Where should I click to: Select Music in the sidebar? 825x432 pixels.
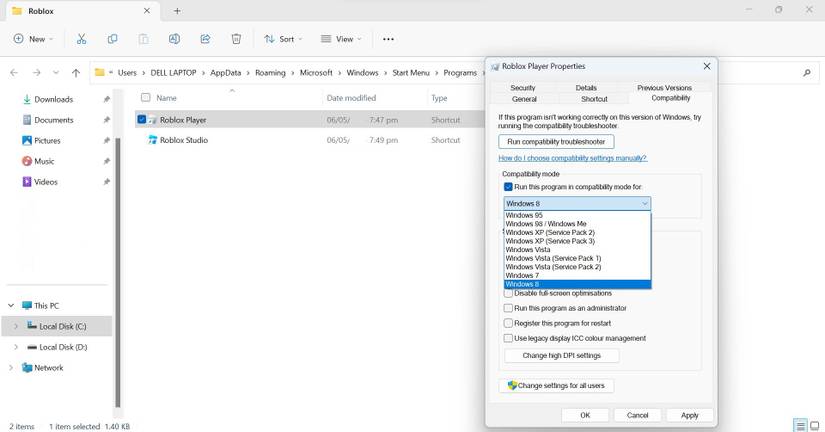pyautogui.click(x=44, y=161)
